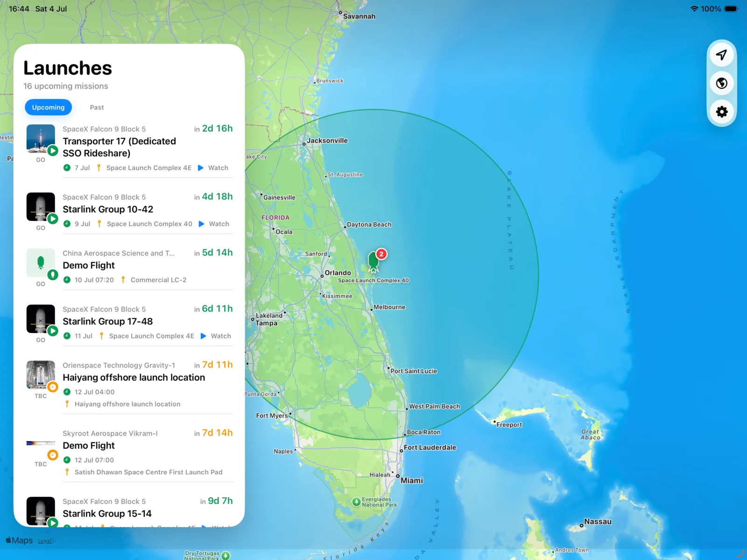Click the Nassau map label
Viewport: 747px width, 560px height.
point(598,522)
